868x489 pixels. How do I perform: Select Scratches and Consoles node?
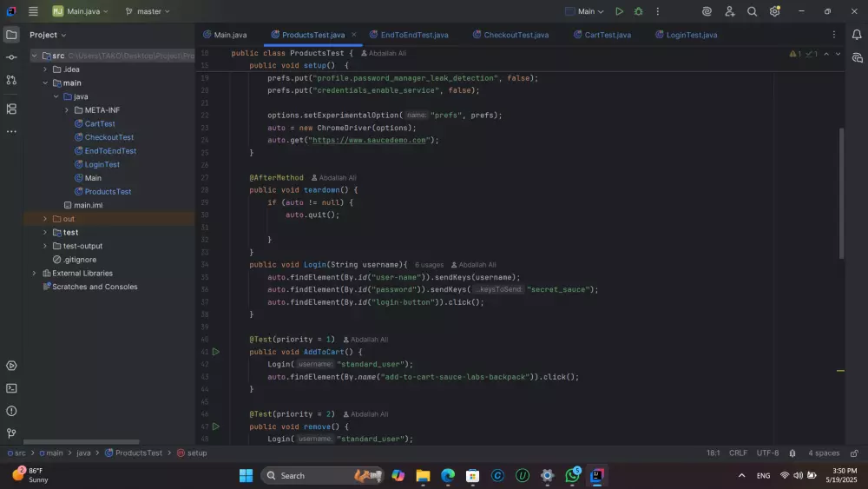(95, 287)
